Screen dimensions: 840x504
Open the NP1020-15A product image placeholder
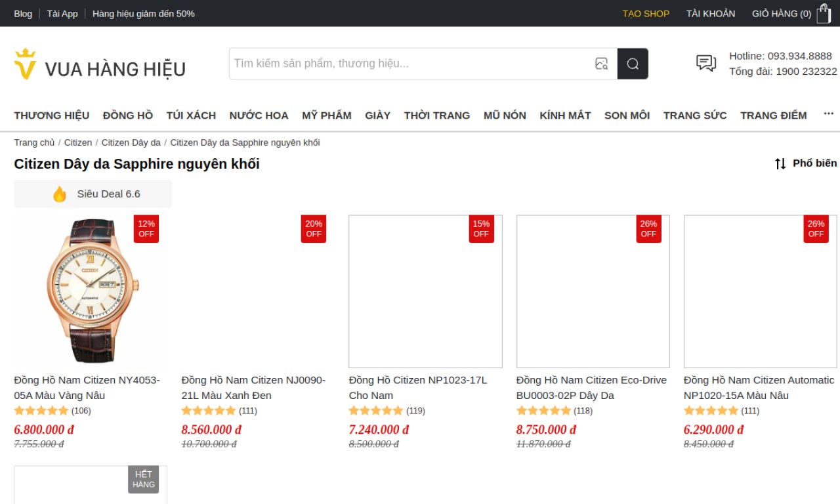[761, 291]
